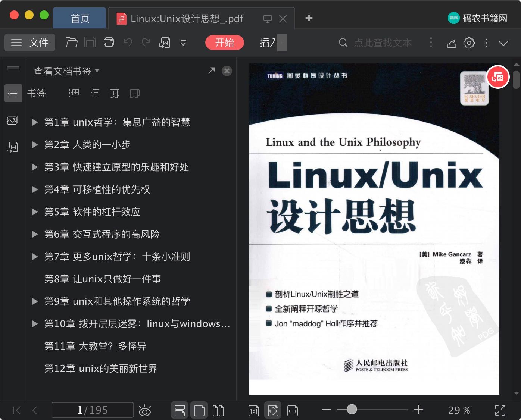Expand 第4章 可移植性的优先权 bookmark
Screen dimensions: 521x420
click(x=35, y=189)
